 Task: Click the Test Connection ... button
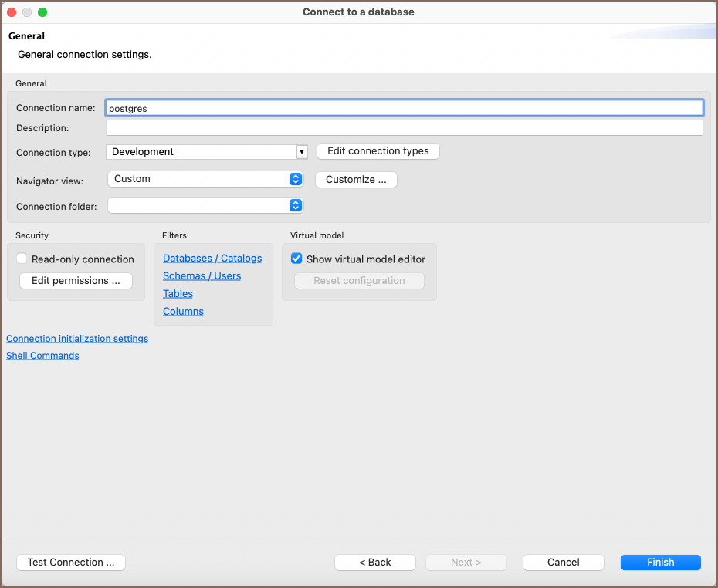pyautogui.click(x=71, y=563)
